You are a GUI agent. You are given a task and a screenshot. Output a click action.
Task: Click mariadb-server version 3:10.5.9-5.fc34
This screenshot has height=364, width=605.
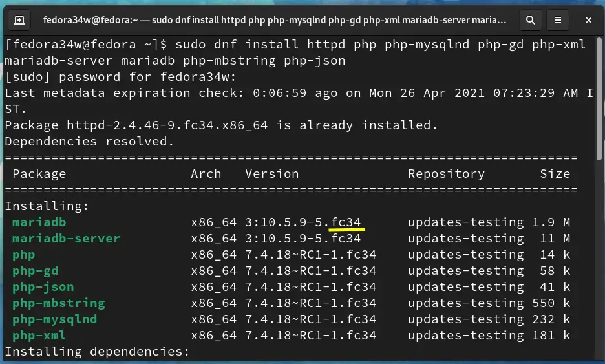click(303, 239)
